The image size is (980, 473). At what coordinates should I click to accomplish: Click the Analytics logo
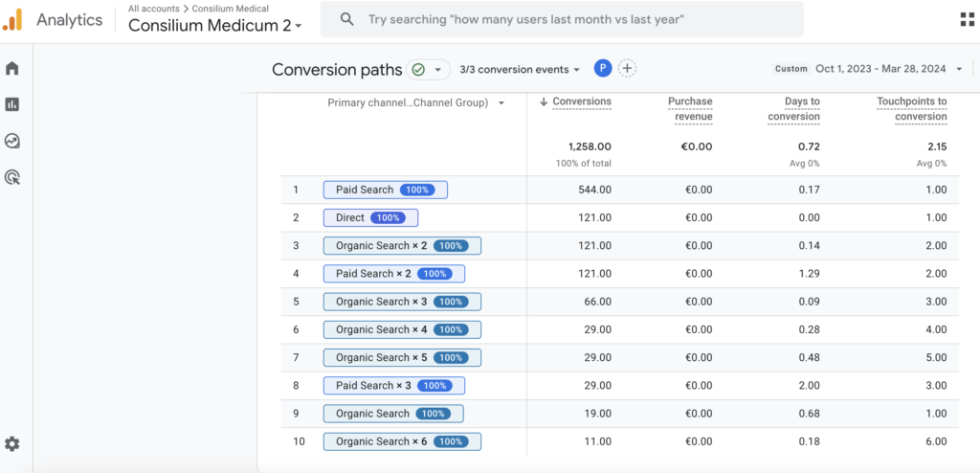click(x=12, y=19)
